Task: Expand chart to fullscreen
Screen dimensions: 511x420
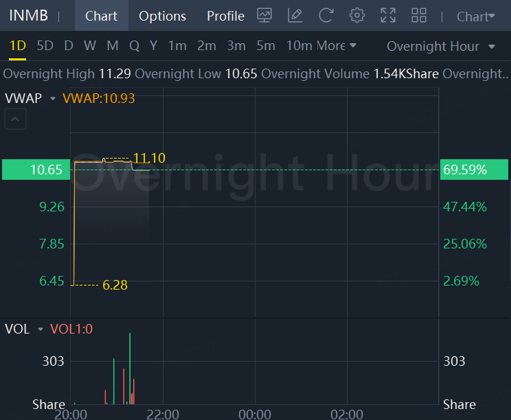Action: pos(388,15)
